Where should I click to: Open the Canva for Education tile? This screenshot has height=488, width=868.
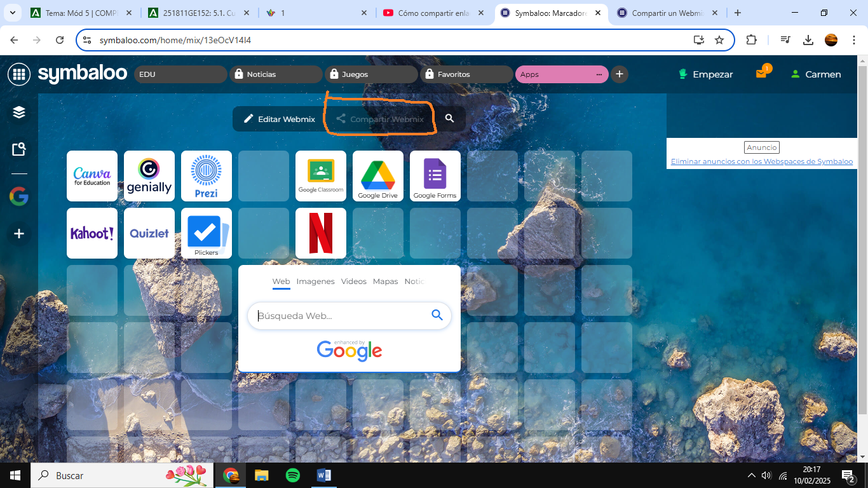tap(92, 176)
